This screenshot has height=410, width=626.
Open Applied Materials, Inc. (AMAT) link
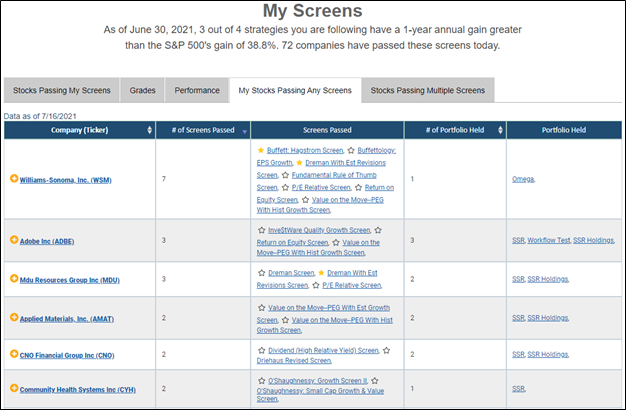(67, 319)
